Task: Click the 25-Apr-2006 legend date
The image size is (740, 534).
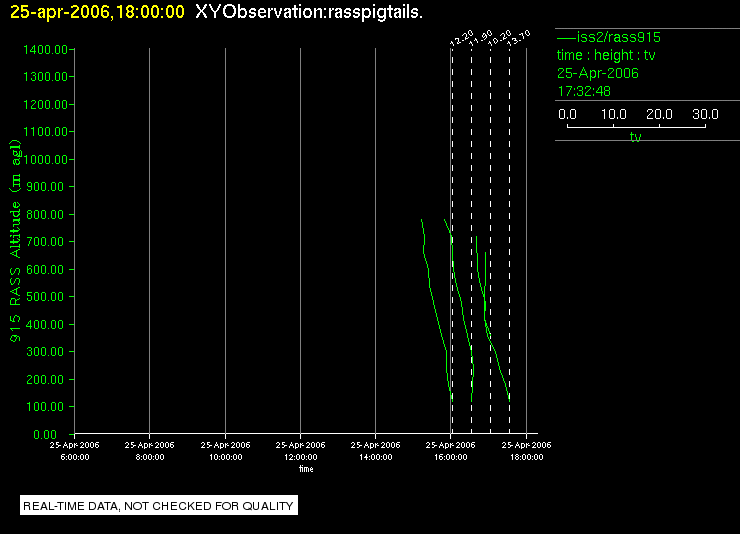Action: click(x=597, y=73)
